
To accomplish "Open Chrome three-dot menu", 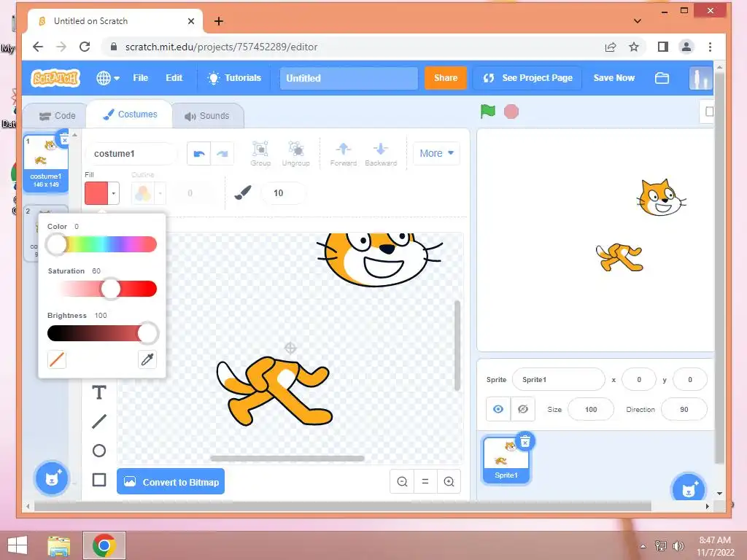I will 710,47.
